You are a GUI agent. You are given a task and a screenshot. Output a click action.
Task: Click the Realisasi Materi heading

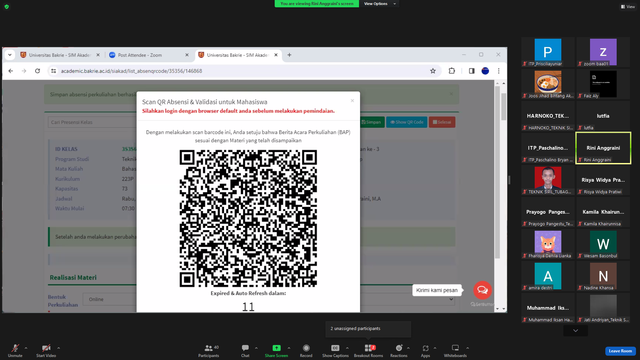pyautogui.click(x=73, y=277)
